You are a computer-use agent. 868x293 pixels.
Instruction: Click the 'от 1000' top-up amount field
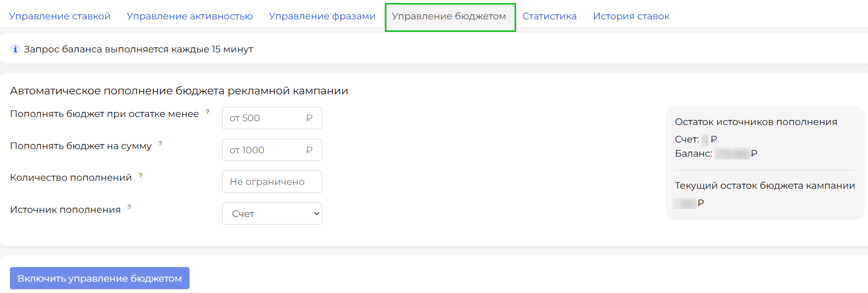coord(264,150)
